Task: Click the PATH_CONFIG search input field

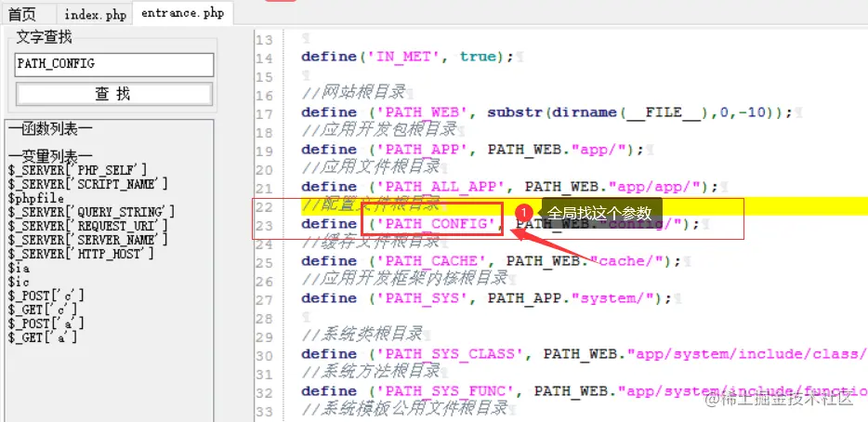Action: click(x=114, y=65)
